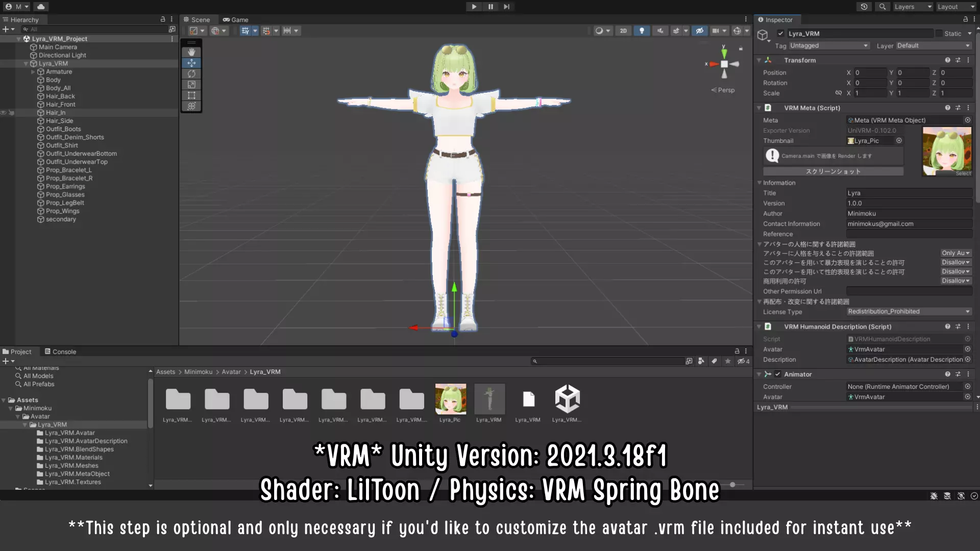The height and width of the screenshot is (551, 980).
Task: Collapse Lyra_VRM in Hierarchy
Action: click(26, 63)
